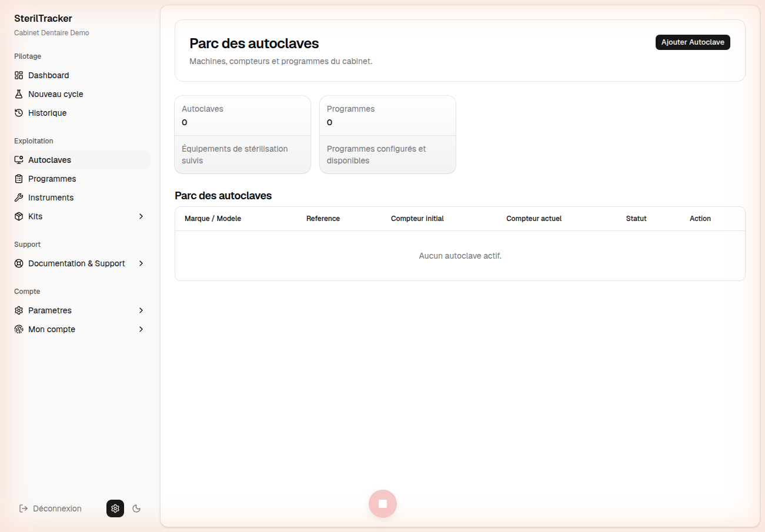Click the pink stop recording button

[383, 504]
